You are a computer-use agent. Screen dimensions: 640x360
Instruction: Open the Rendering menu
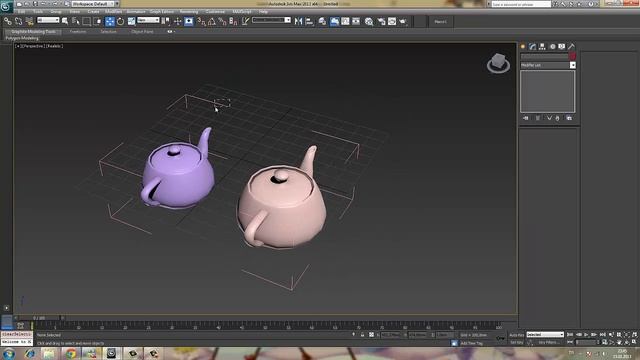(189, 12)
